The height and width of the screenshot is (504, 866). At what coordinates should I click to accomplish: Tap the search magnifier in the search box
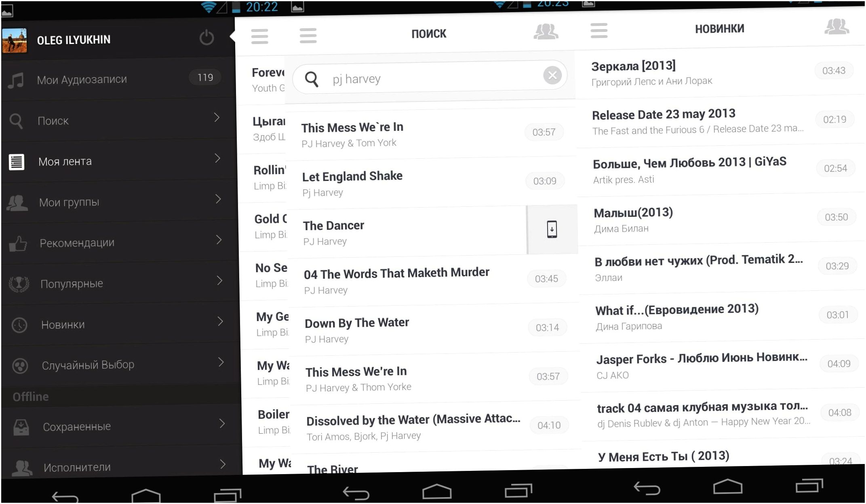(312, 79)
